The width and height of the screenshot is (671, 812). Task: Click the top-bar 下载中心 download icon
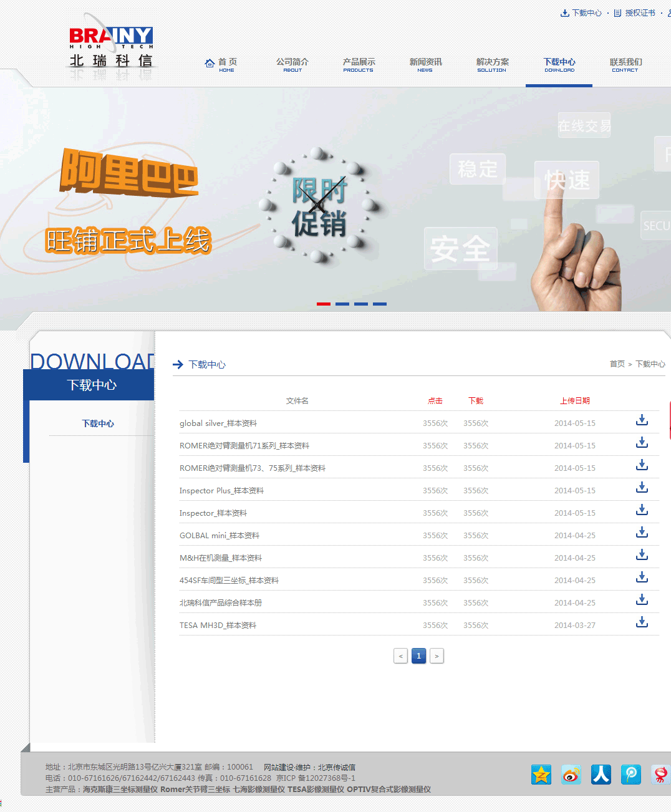point(565,13)
